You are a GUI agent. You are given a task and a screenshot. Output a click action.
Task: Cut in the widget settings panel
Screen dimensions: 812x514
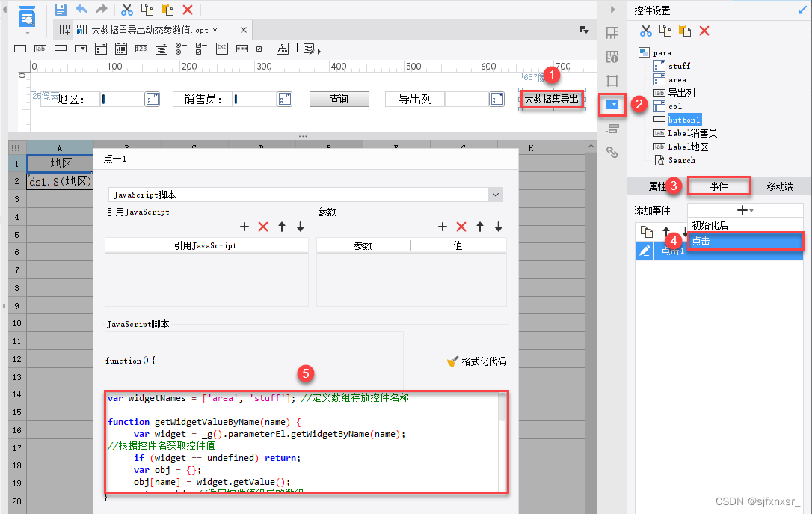click(646, 31)
